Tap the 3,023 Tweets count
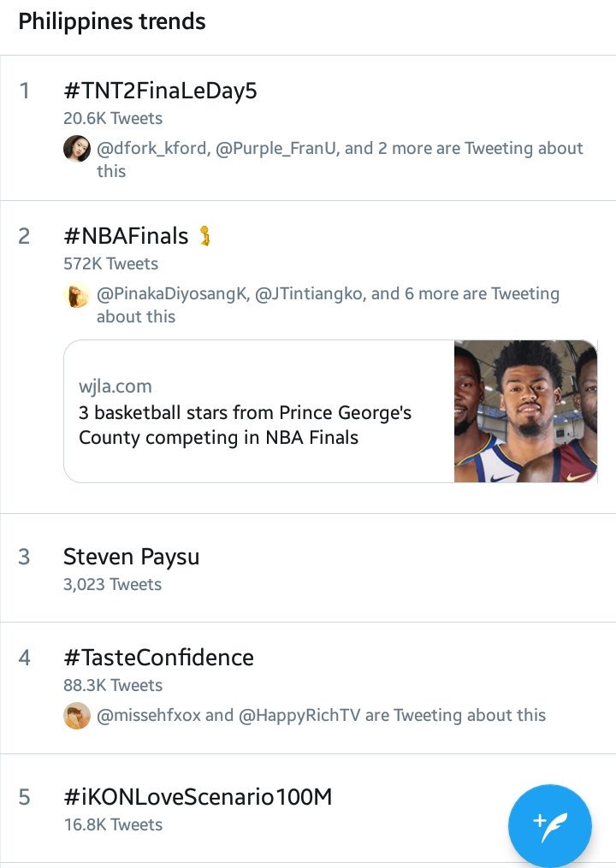This screenshot has height=868, width=616. coord(112,585)
